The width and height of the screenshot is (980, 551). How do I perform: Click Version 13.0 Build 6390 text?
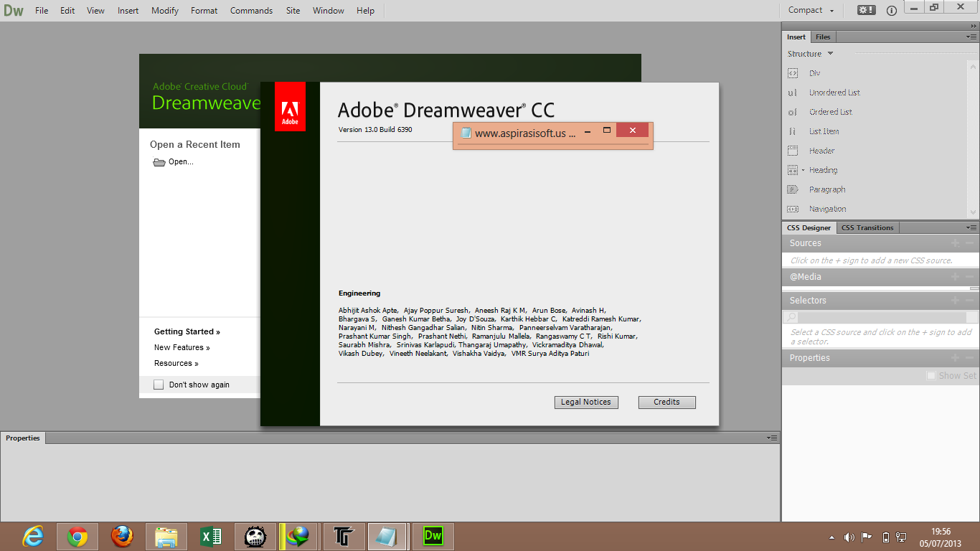click(x=375, y=130)
